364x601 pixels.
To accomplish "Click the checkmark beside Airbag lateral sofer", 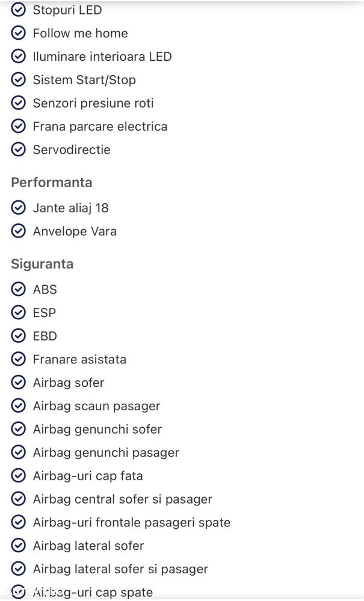I will pyautogui.click(x=18, y=546).
